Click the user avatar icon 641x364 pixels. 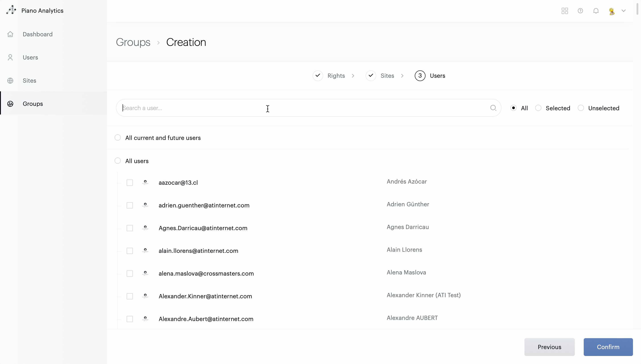(x=612, y=11)
